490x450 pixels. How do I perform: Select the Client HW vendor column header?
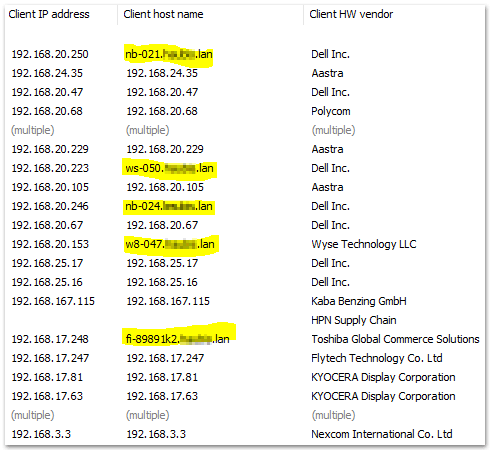click(x=351, y=14)
